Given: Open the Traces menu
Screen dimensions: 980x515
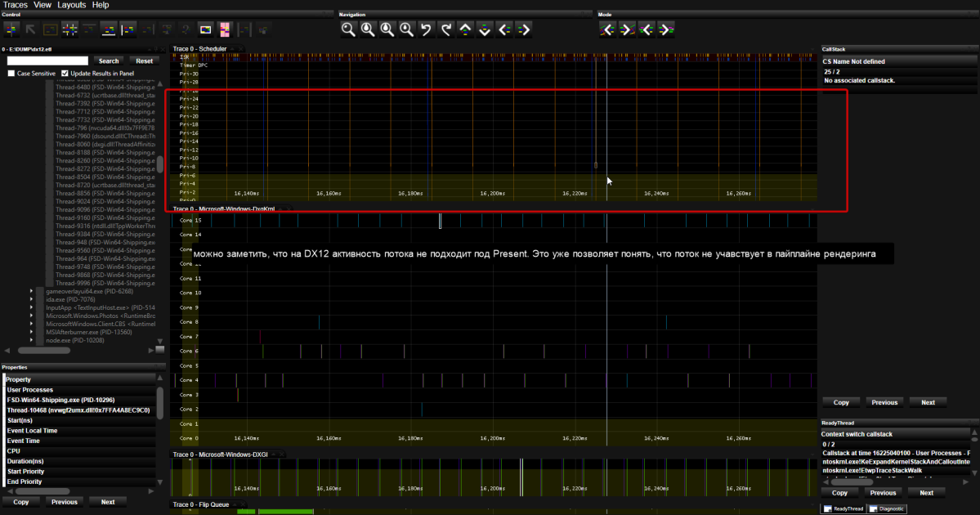Looking at the screenshot, I should point(15,4).
